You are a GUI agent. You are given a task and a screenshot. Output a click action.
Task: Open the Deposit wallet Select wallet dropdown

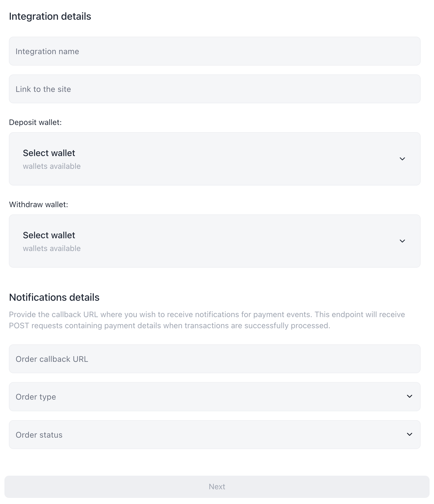(215, 159)
